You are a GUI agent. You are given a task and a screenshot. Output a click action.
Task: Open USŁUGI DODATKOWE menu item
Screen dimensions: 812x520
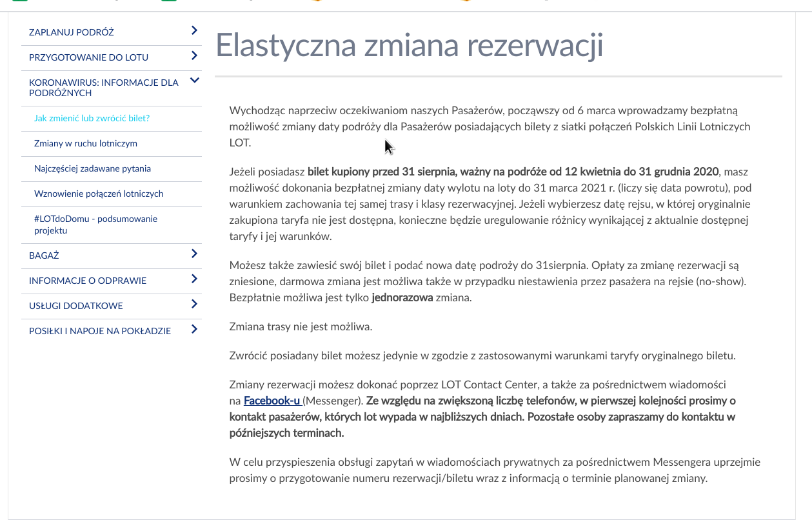[x=76, y=306]
